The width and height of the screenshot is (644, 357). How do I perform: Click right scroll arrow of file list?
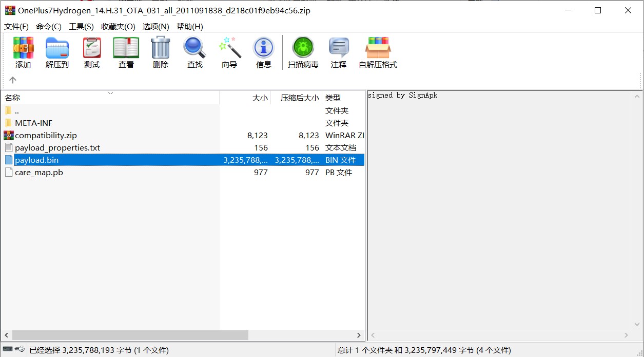pyautogui.click(x=359, y=335)
